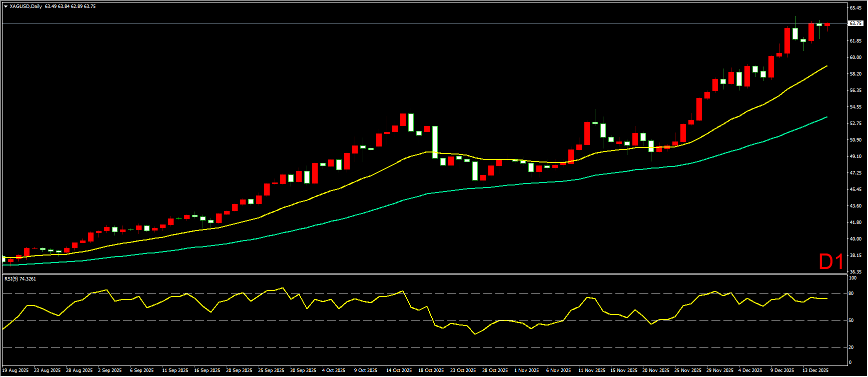Click the 14 Oct 2025 date marker
This screenshot has height=377, width=868.
(x=399, y=370)
